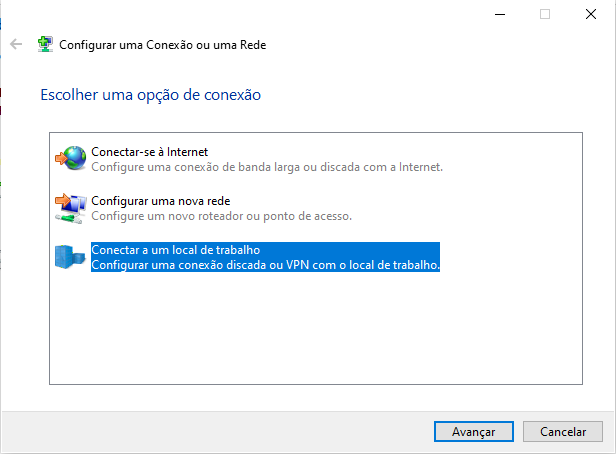This screenshot has width=616, height=454.
Task: Click the disabled maximize button
Action: (545, 15)
